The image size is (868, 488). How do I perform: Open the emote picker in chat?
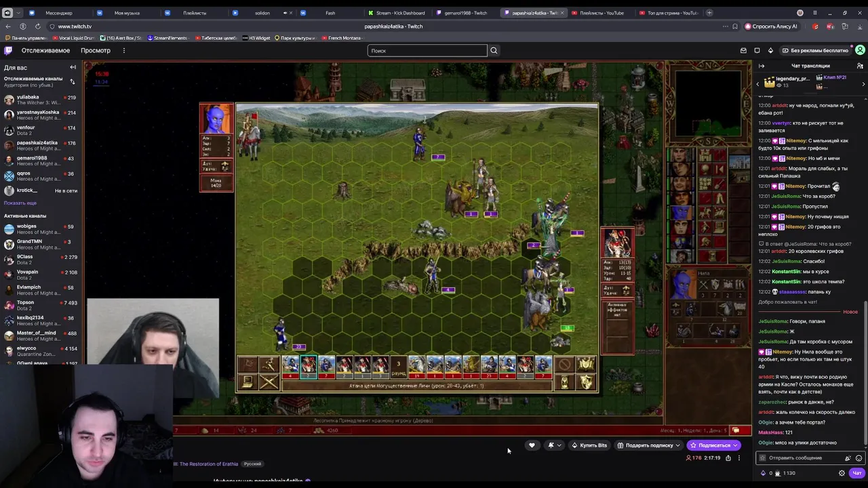(x=859, y=458)
